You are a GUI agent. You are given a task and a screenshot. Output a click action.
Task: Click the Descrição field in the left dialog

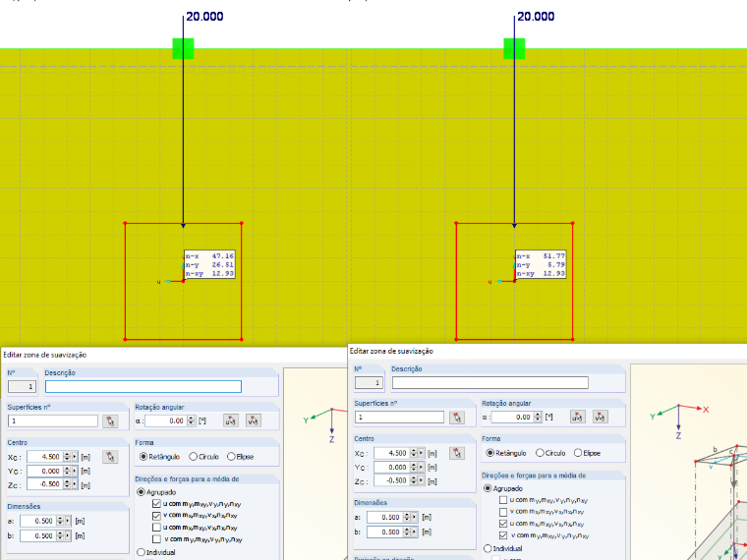[x=144, y=386]
